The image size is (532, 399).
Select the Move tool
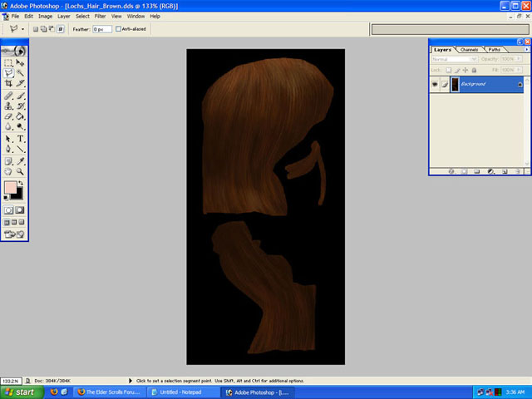click(x=20, y=63)
